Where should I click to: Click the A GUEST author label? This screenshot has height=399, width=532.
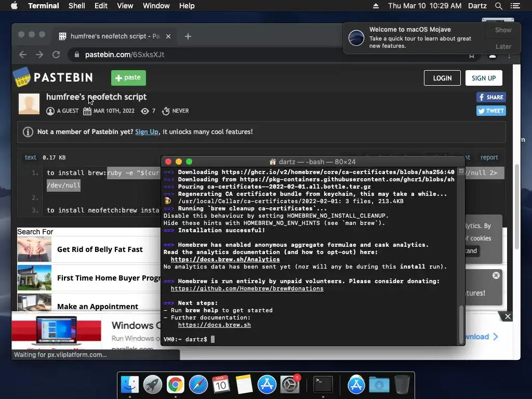(x=67, y=111)
